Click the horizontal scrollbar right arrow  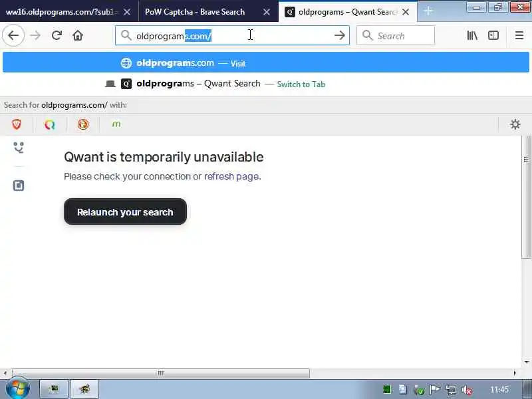coord(515,373)
